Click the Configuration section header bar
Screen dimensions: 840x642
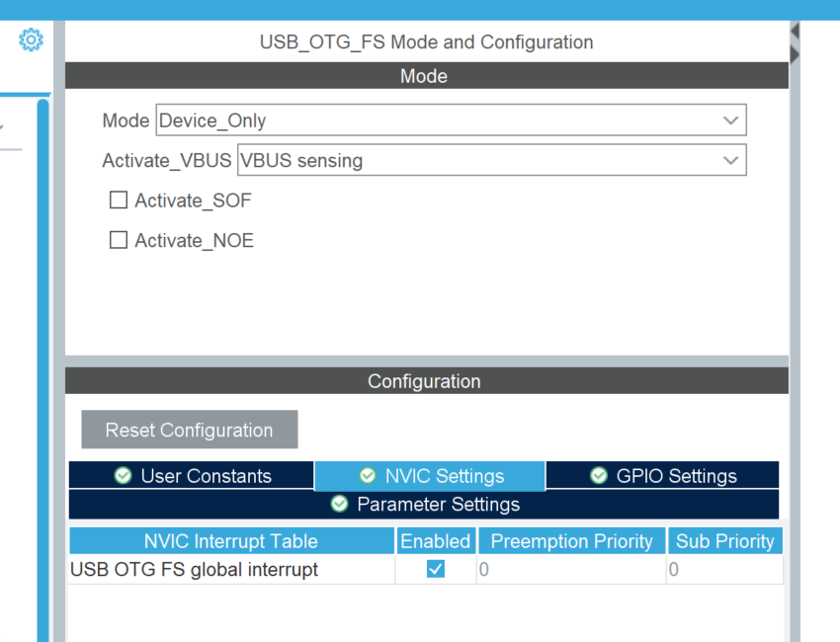pos(427,380)
